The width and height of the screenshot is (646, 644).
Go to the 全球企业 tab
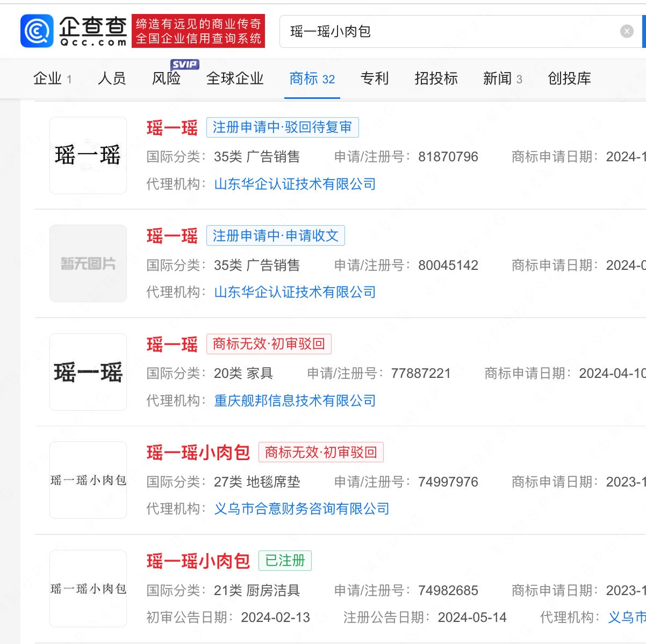click(235, 78)
